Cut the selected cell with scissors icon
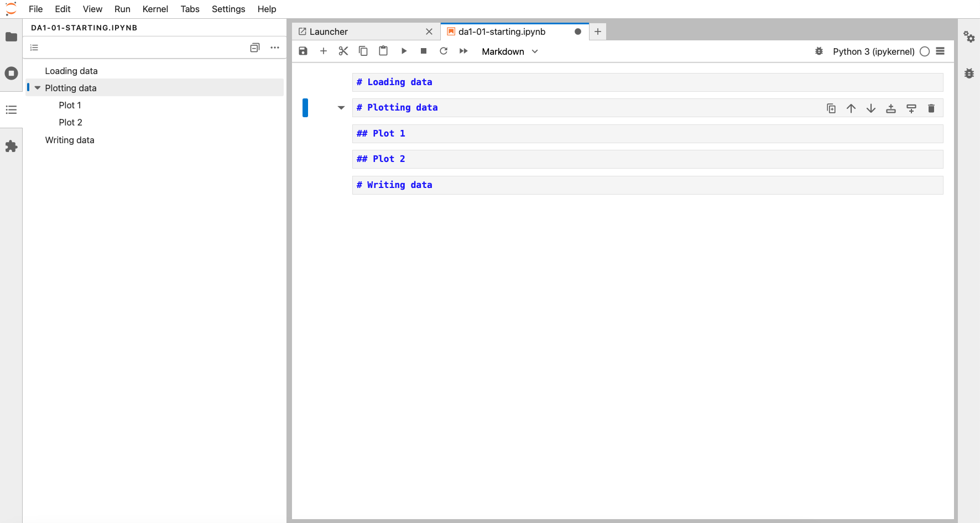 click(x=343, y=51)
